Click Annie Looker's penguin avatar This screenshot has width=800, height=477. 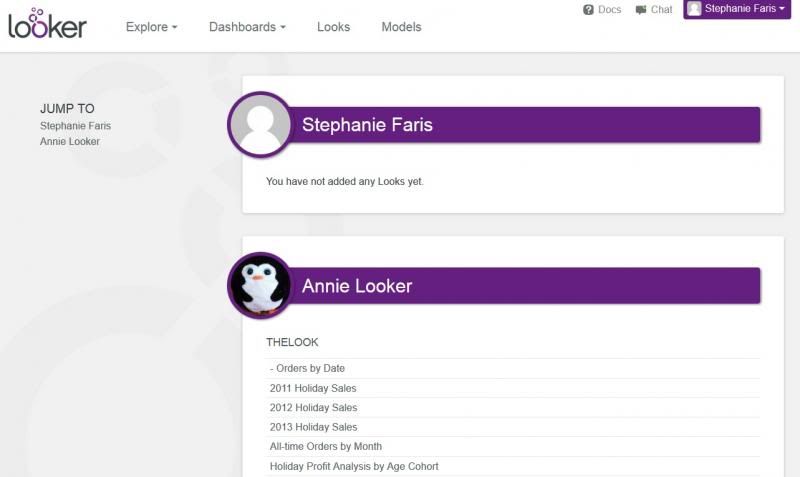[260, 285]
